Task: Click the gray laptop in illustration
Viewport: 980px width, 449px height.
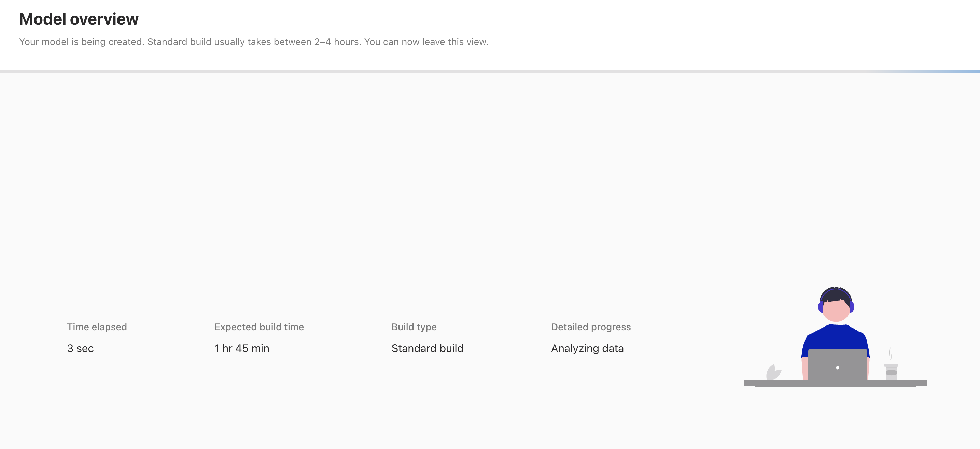Action: tap(837, 365)
